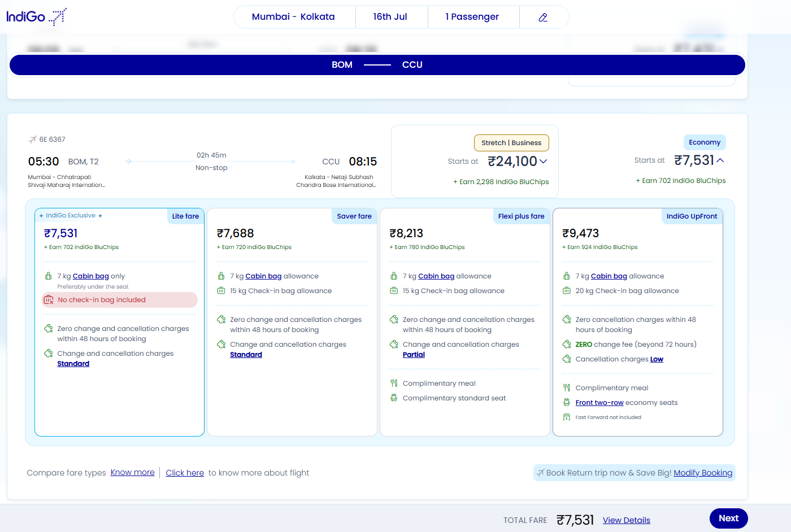Click the Fast Forward not included icon
This screenshot has width=791, height=532.
pos(567,417)
